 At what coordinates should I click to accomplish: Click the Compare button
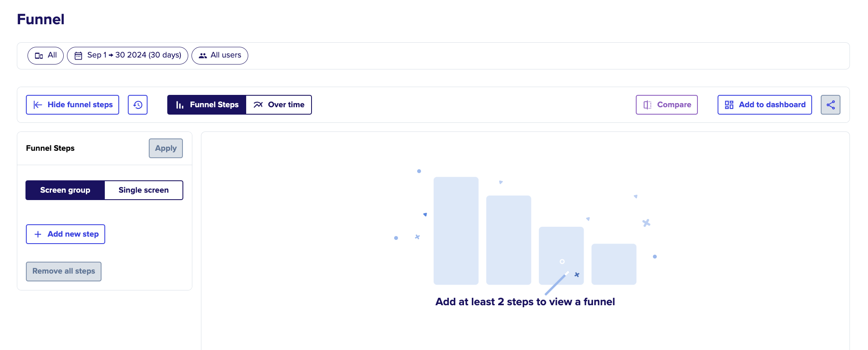pyautogui.click(x=667, y=105)
